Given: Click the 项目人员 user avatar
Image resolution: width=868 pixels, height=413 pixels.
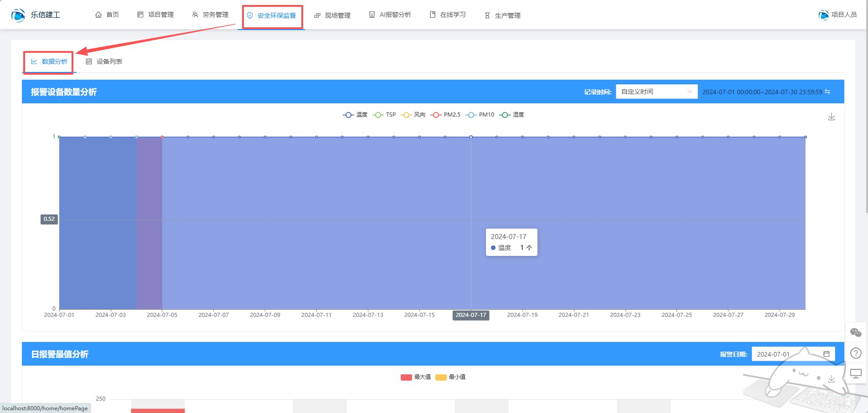Looking at the screenshot, I should [x=823, y=15].
